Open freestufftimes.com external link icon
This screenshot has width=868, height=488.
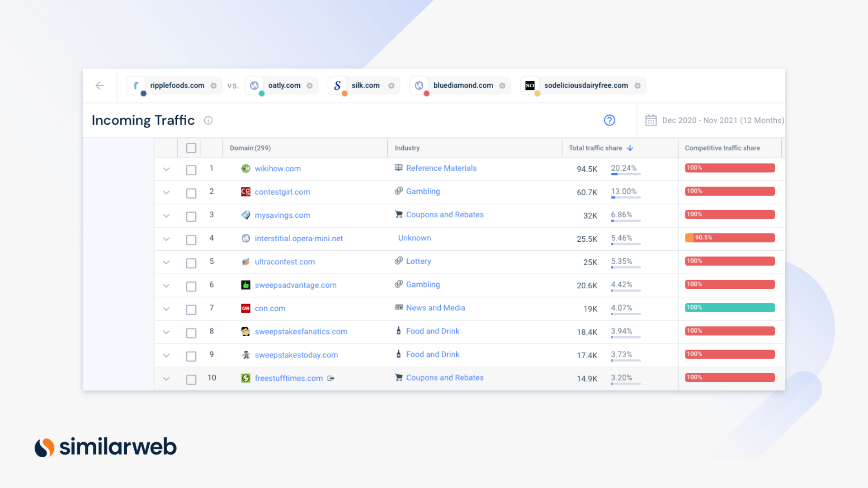[x=331, y=378]
